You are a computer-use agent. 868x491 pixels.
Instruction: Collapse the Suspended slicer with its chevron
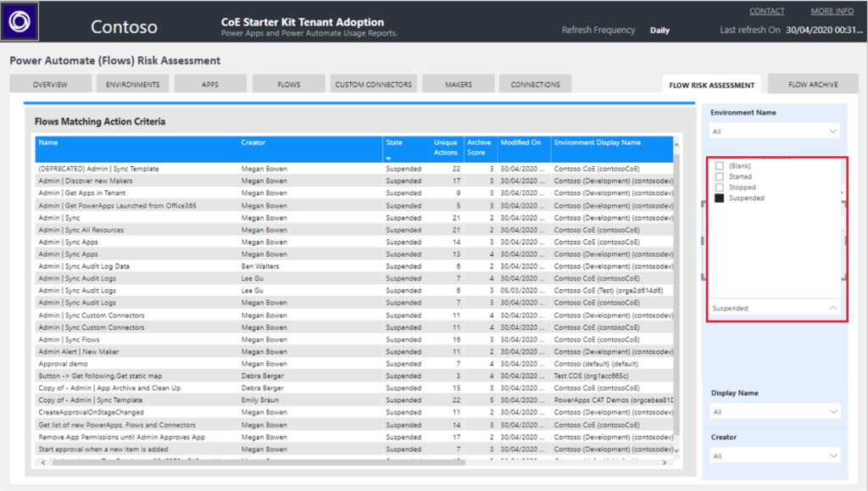834,307
